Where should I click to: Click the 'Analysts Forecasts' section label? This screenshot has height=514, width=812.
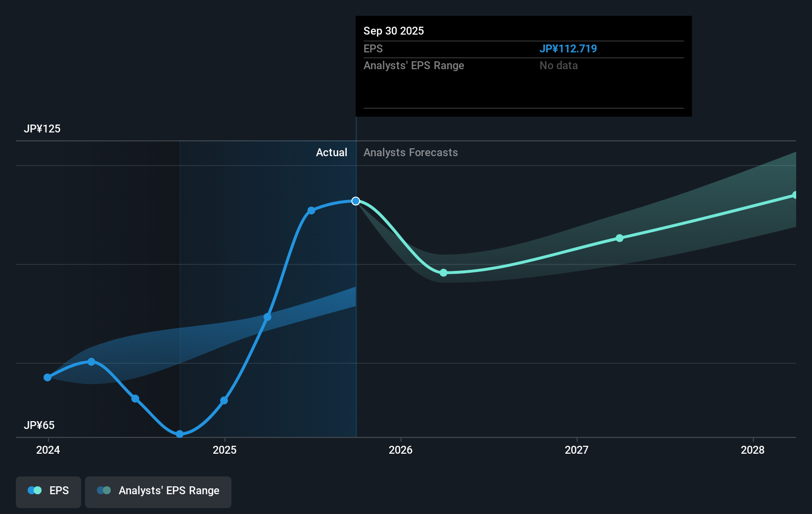(x=411, y=152)
